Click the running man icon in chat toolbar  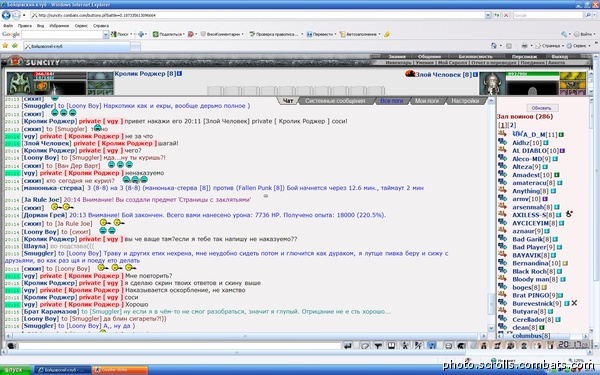405,346
